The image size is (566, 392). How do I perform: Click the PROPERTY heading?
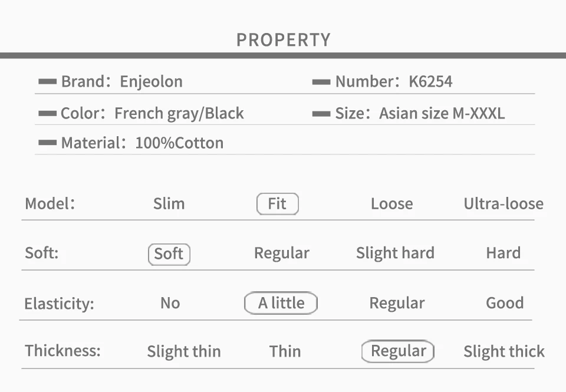click(x=284, y=39)
